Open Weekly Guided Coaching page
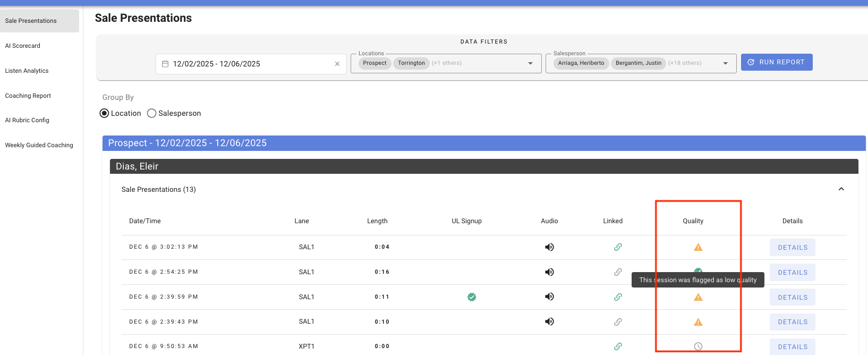 coord(39,145)
